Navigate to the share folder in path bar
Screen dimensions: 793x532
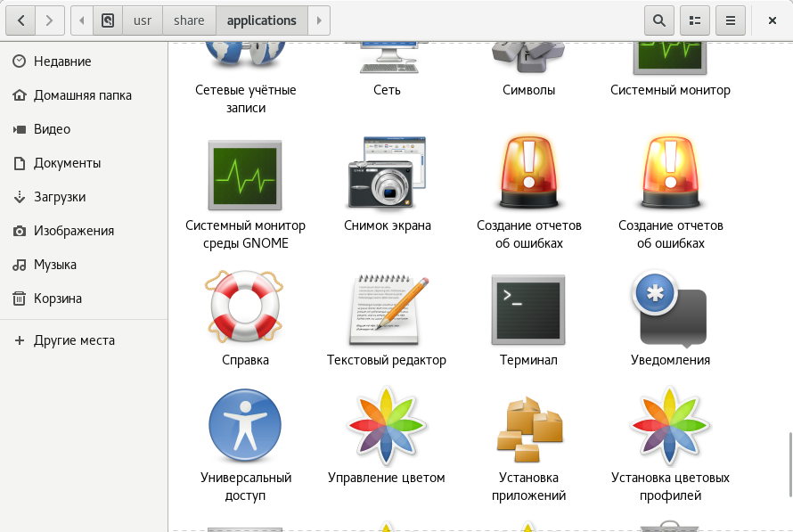(x=189, y=20)
